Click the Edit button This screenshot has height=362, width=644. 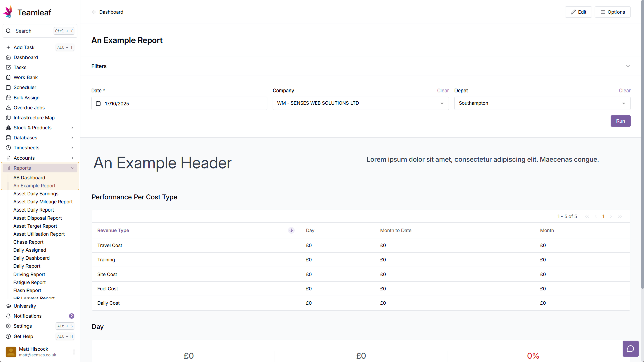(x=578, y=12)
